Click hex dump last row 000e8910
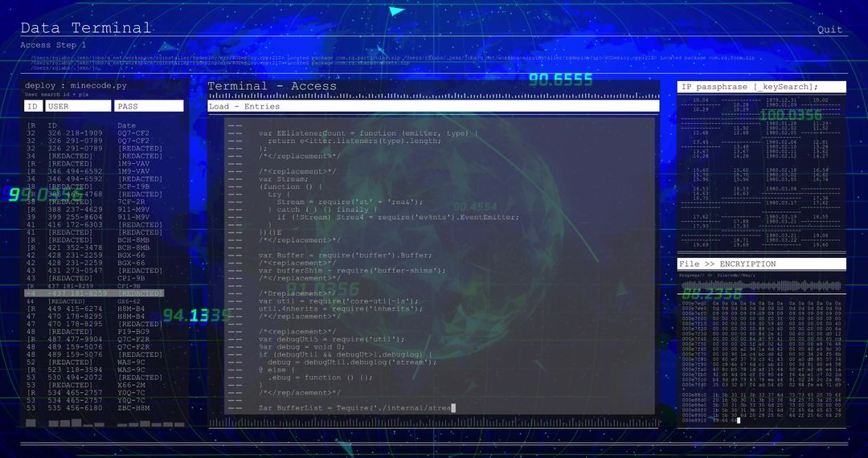Image resolution: width=868 pixels, height=458 pixels. click(x=710, y=420)
